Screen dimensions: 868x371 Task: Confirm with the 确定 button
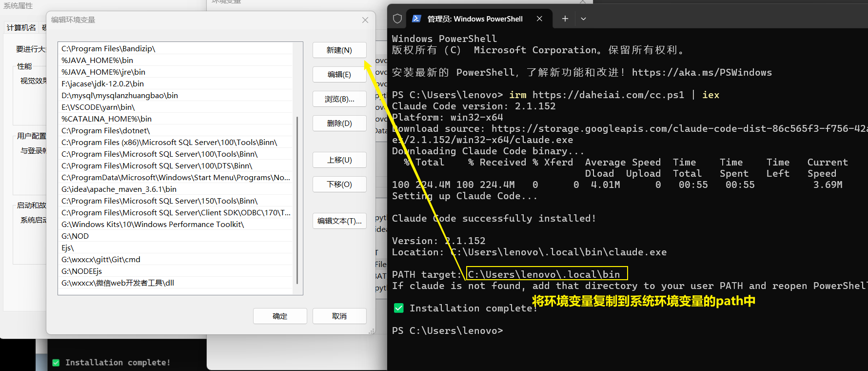pos(280,316)
